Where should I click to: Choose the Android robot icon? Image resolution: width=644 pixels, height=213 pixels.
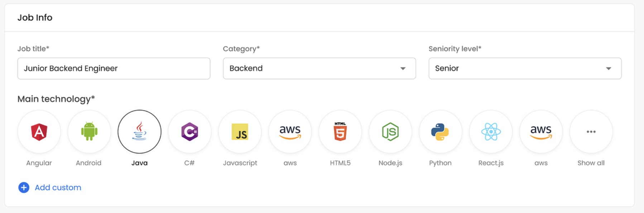coord(89,132)
